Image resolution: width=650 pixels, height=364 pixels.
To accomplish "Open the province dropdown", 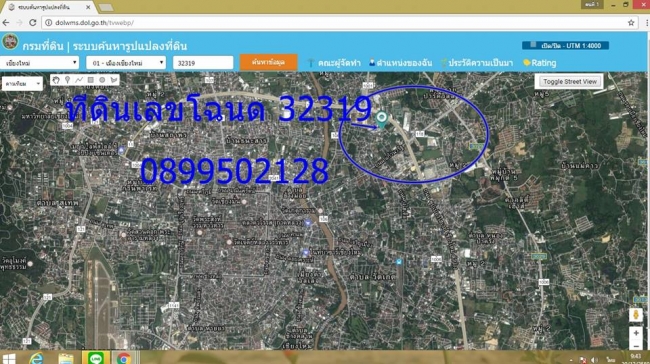I will (40, 63).
